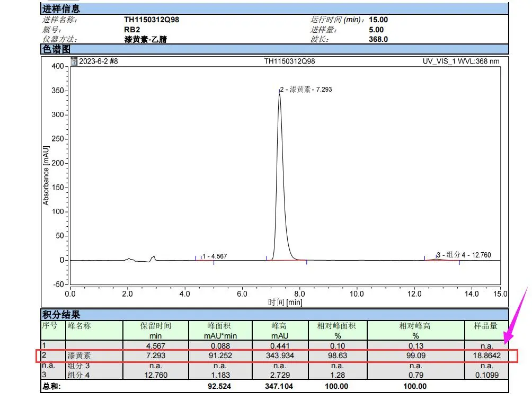Select the 积分结果 section header

[61, 315]
